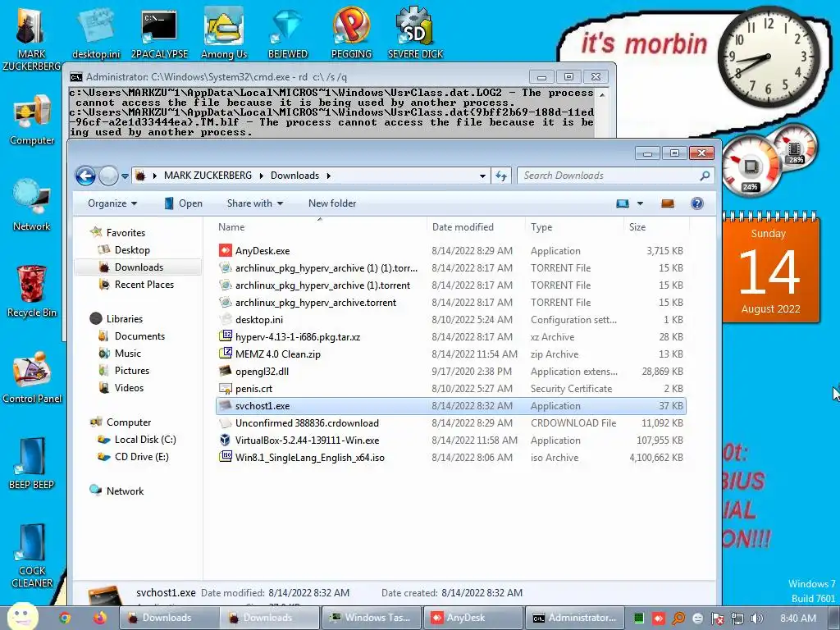Open the Recycle Bin on the desktop
Viewport: 840px width, 630px height.
tap(32, 292)
